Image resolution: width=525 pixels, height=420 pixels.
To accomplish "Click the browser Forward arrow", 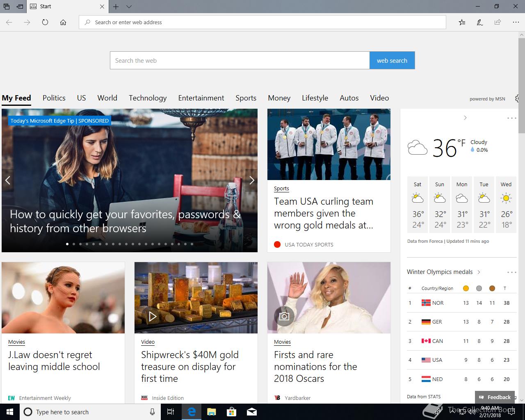I will (x=27, y=22).
